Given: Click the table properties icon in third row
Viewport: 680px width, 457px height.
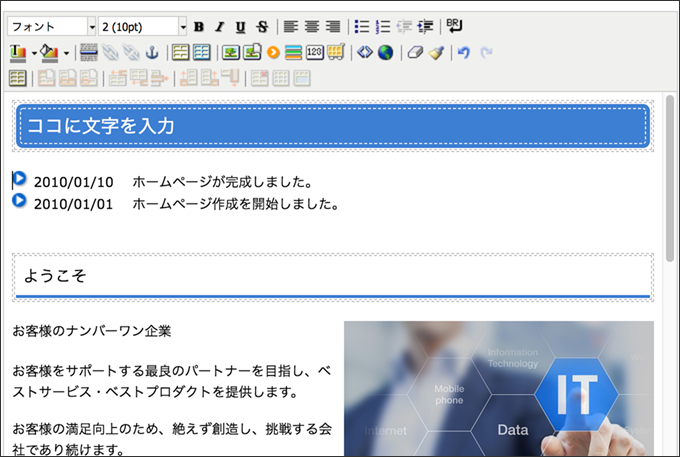Looking at the screenshot, I should tap(18, 78).
